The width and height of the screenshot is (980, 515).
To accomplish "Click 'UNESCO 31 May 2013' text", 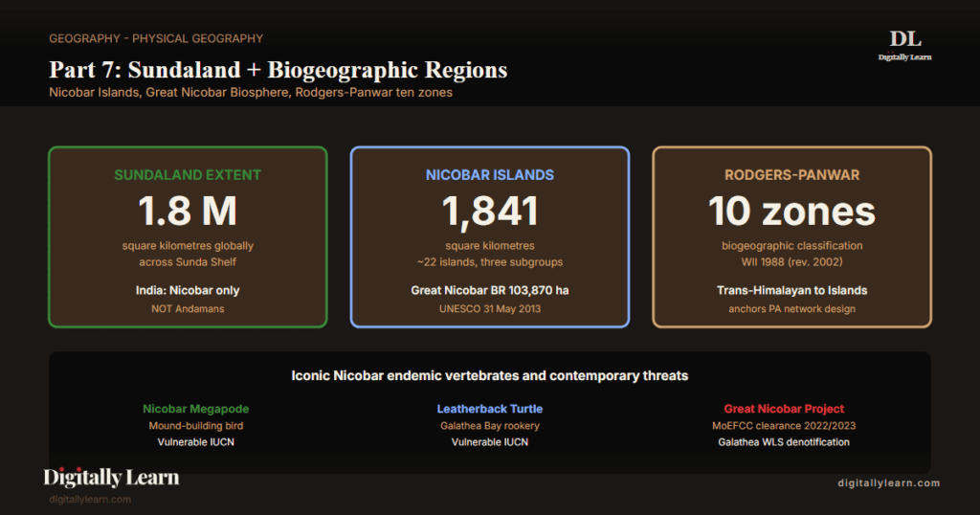I will [490, 309].
